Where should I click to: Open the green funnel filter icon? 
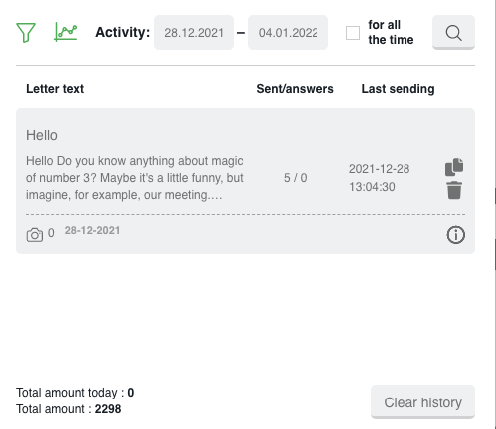[26, 32]
